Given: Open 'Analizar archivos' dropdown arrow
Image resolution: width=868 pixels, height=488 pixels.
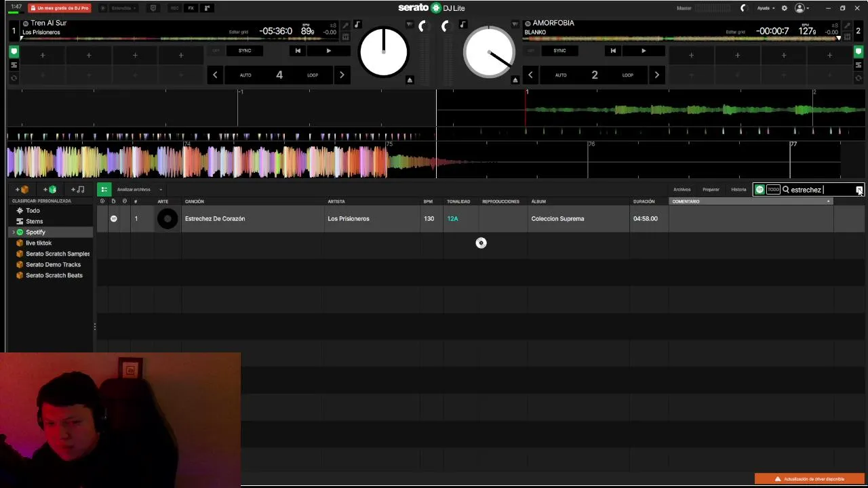Looking at the screenshot, I should 161,190.
